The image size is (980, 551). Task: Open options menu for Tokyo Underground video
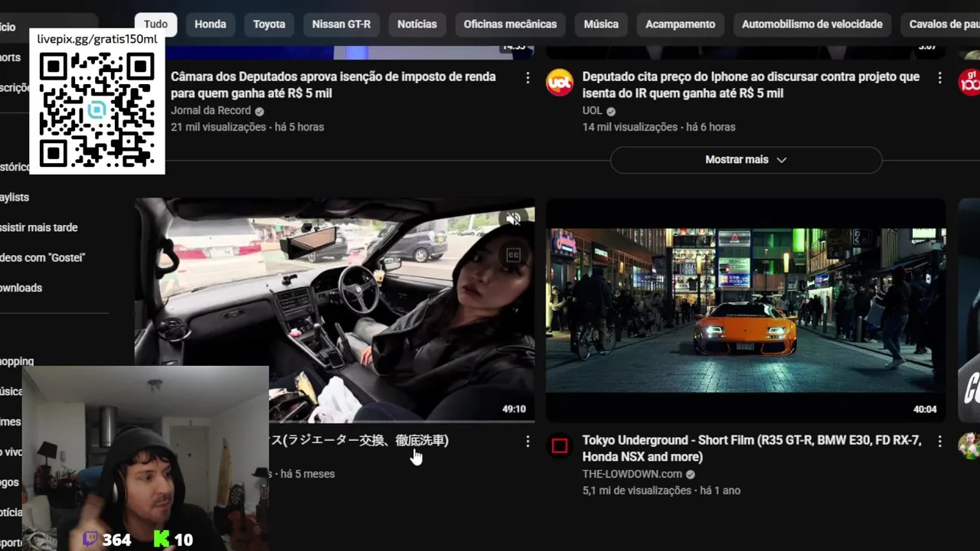(939, 442)
